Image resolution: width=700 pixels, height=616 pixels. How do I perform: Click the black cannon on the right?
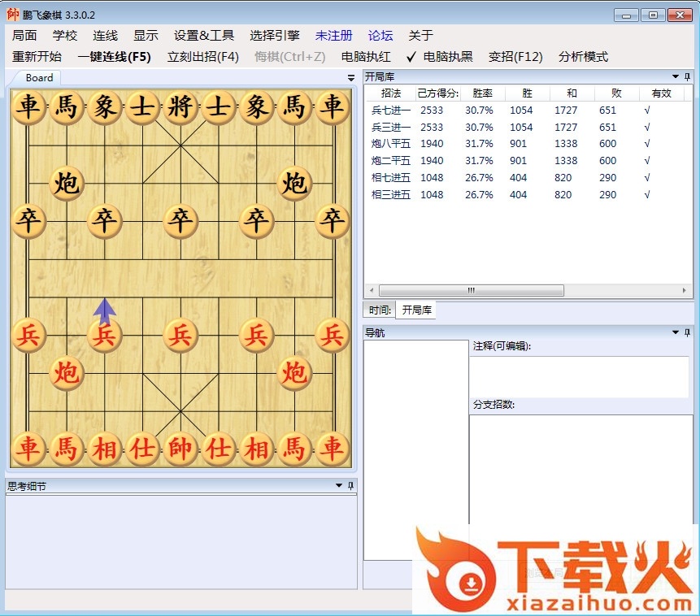point(294,184)
